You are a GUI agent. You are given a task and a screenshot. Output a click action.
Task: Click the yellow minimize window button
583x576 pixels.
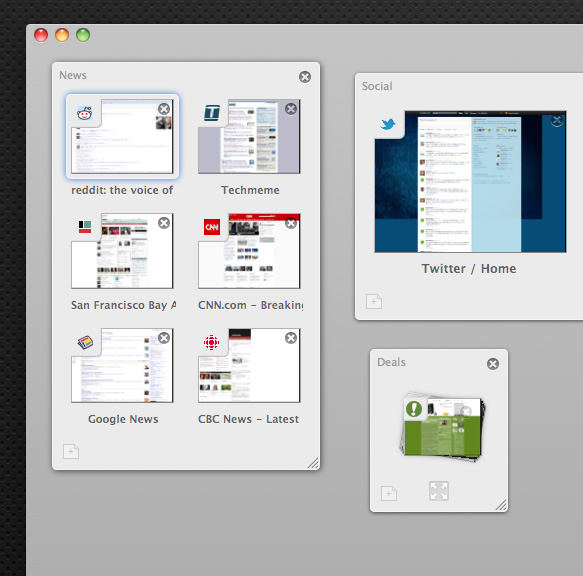tap(62, 35)
